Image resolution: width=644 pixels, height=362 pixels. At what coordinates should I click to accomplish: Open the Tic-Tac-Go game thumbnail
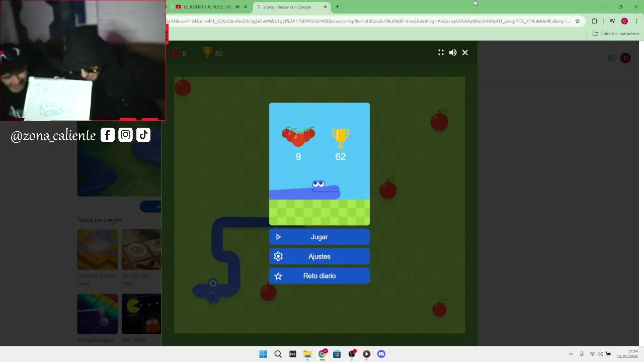(141, 249)
